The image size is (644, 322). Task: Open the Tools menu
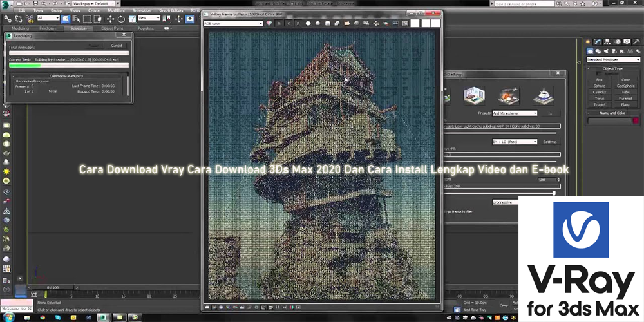38,10
